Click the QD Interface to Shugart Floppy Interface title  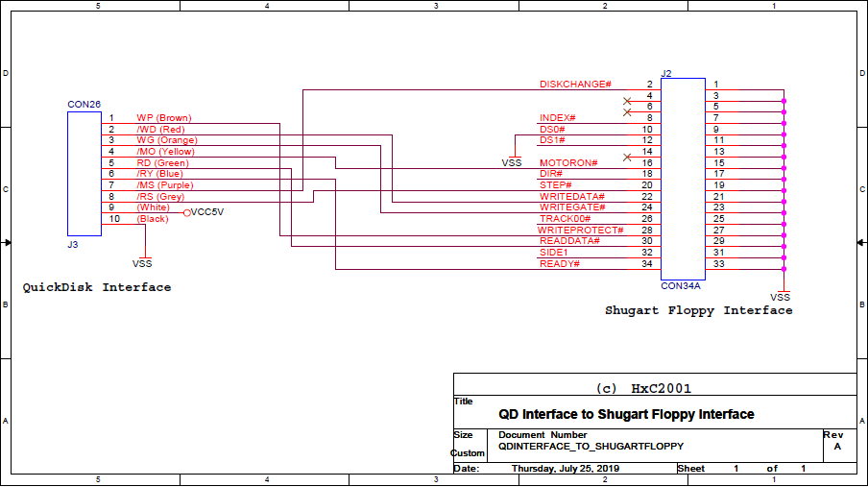point(626,414)
